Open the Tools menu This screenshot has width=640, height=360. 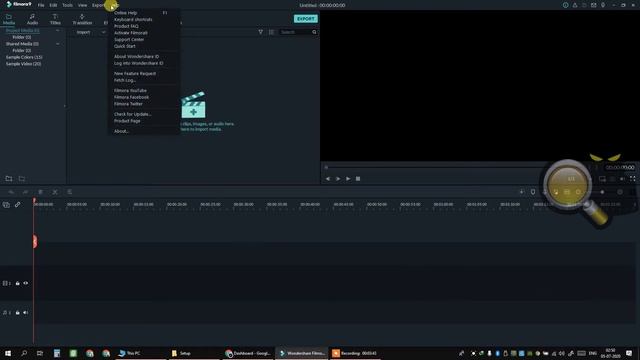[67, 5]
